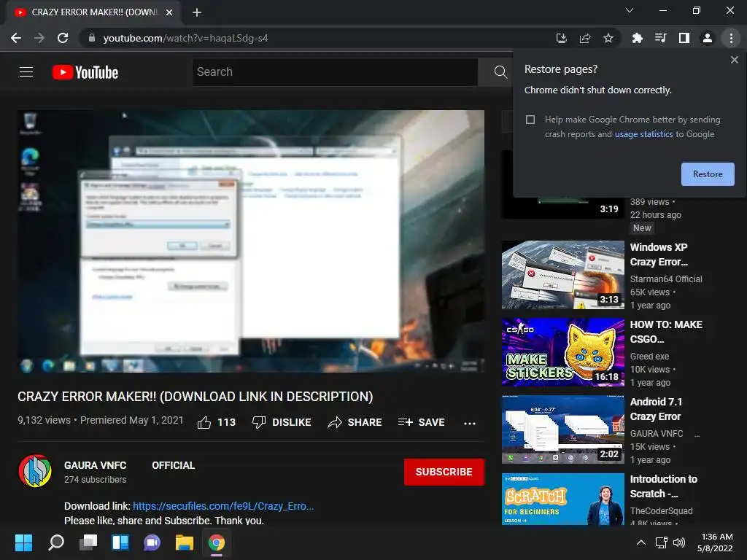This screenshot has height=560, width=747.
Task: Click the Restore button
Action: 708,174
